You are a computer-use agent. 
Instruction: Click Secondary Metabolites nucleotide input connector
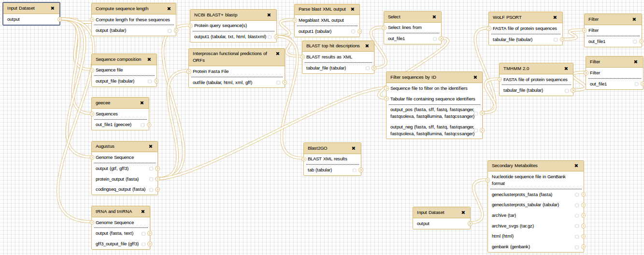coord(487,180)
